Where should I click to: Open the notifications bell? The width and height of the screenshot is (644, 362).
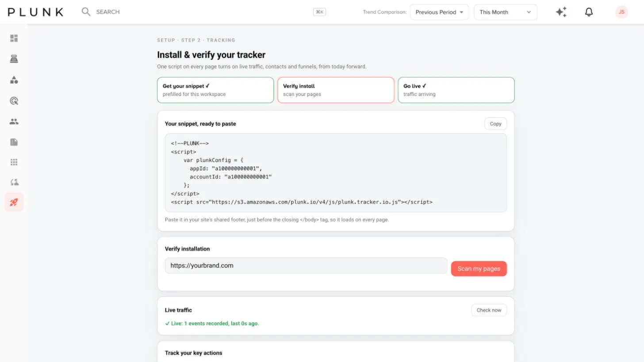tap(589, 12)
